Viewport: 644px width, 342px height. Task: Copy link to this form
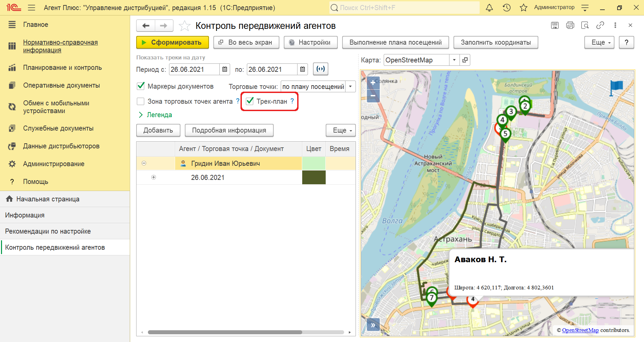point(600,25)
